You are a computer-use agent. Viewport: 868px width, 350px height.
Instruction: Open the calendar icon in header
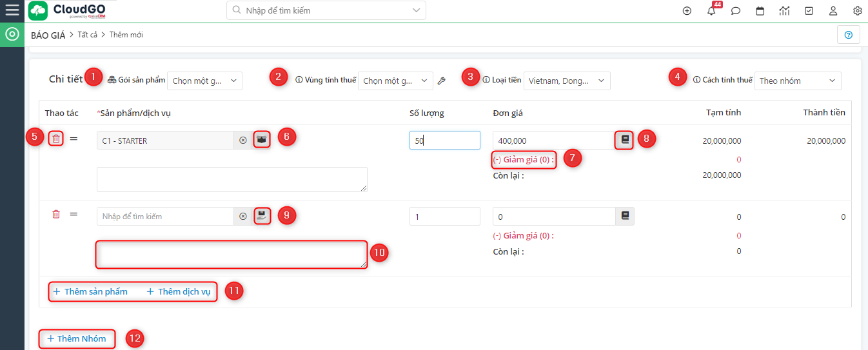760,11
